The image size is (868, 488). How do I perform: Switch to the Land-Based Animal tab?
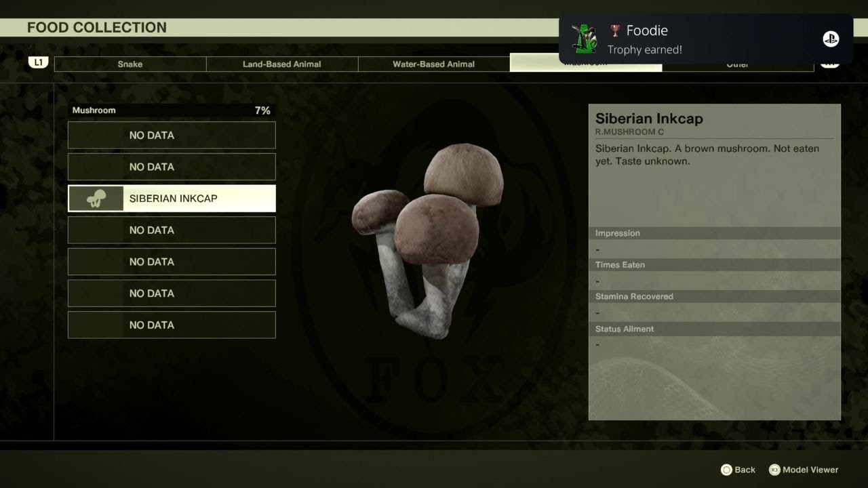[282, 64]
